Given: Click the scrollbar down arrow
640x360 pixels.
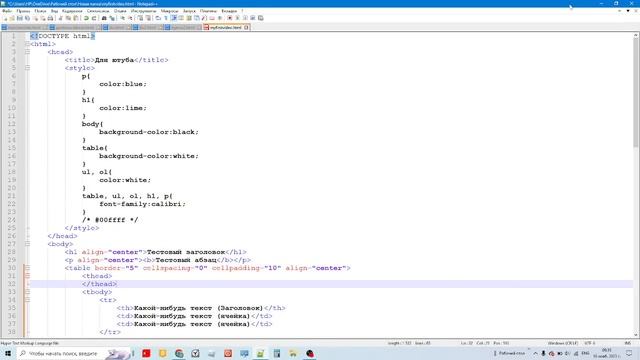Looking at the screenshot, I should pos(636,334).
